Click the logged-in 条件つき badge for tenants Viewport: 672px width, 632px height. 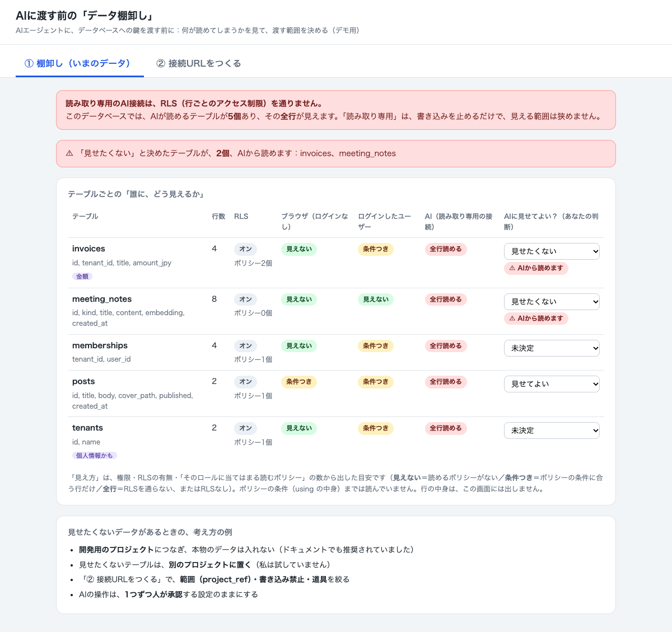(376, 428)
